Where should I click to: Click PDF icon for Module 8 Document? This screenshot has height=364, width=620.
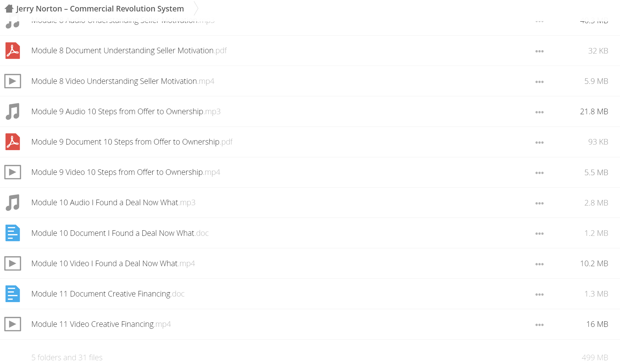coord(13,50)
